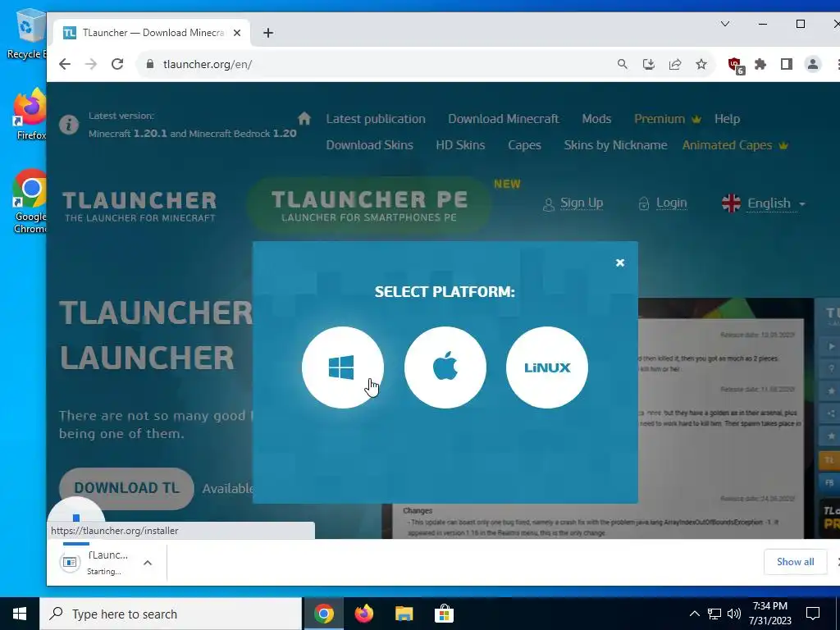Open Microsoft Store from the taskbar
The height and width of the screenshot is (630, 840).
[444, 614]
